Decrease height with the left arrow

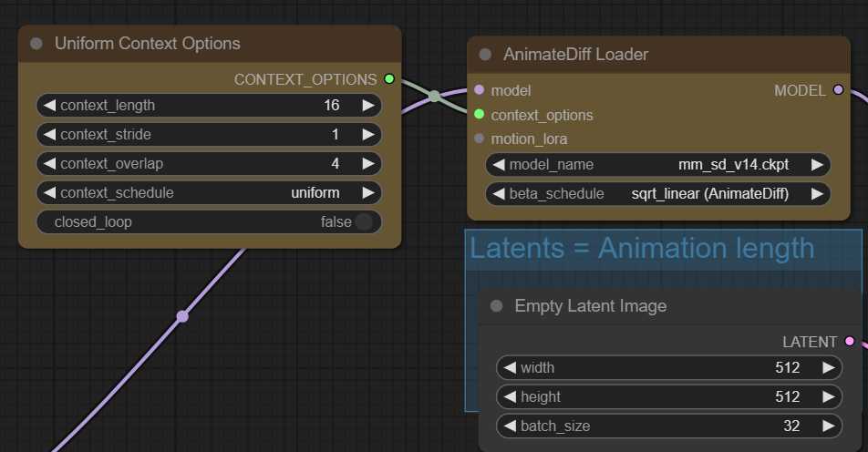tap(511, 396)
